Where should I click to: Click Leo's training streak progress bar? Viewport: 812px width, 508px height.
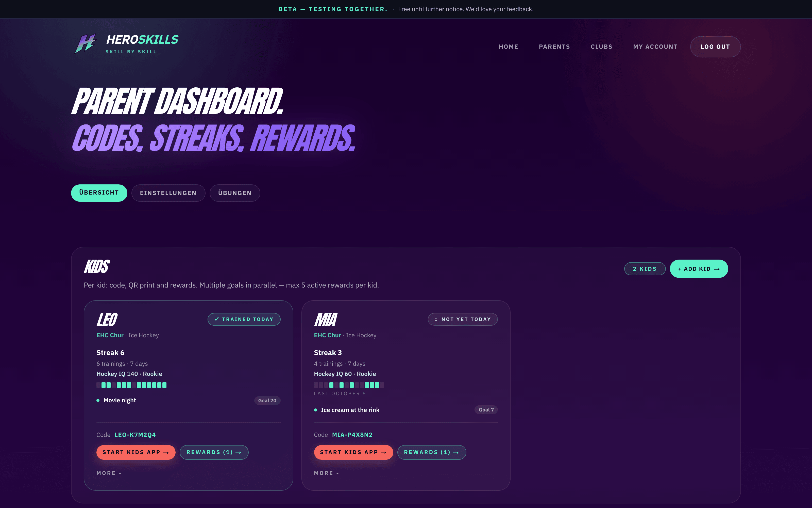[131, 385]
